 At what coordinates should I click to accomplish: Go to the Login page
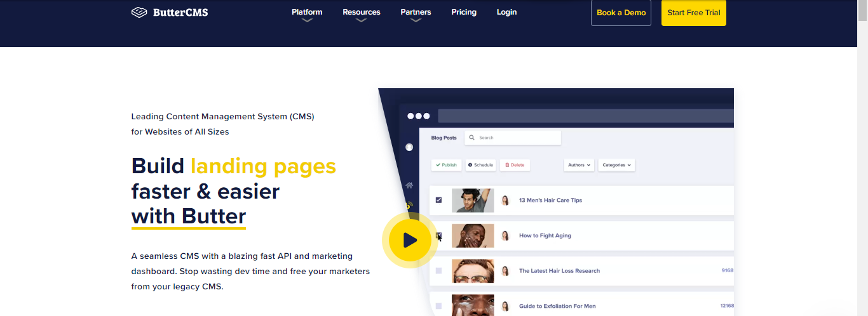point(506,12)
